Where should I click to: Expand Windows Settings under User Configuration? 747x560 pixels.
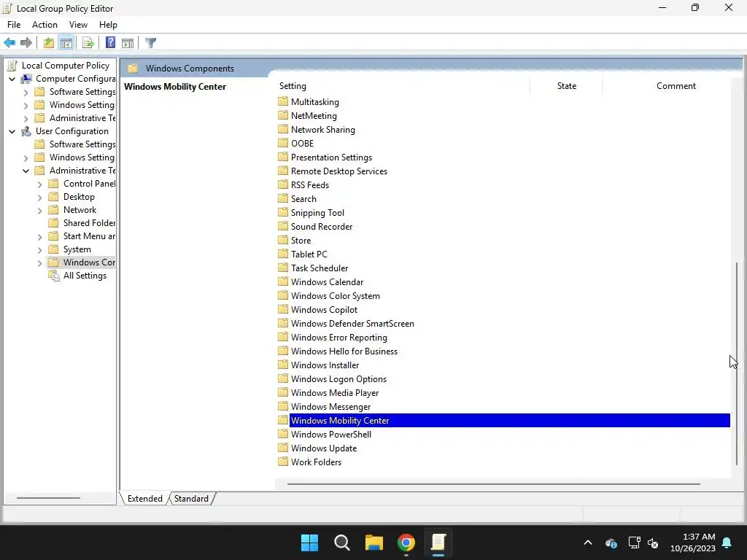(26, 157)
